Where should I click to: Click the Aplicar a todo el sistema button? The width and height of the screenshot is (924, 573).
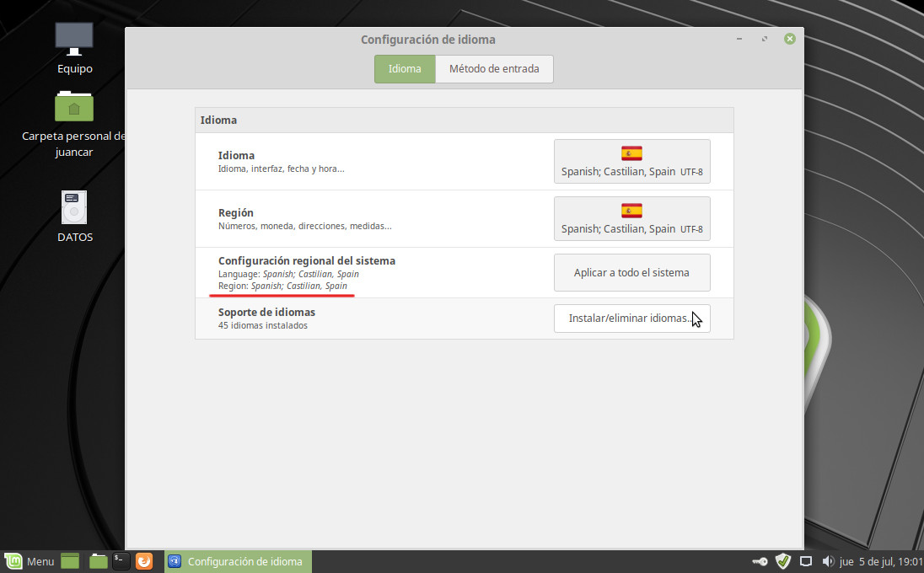click(x=631, y=272)
